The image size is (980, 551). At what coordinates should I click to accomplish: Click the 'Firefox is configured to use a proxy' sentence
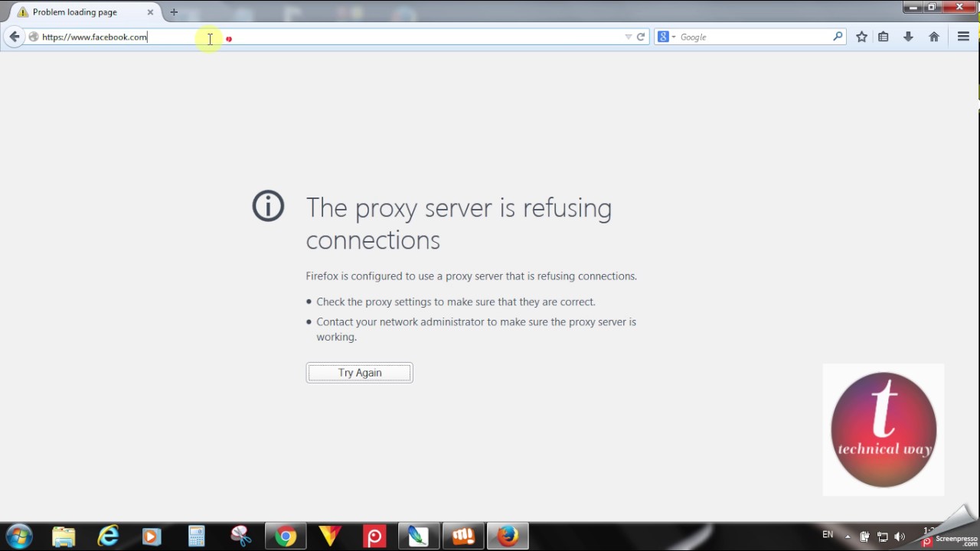[472, 276]
